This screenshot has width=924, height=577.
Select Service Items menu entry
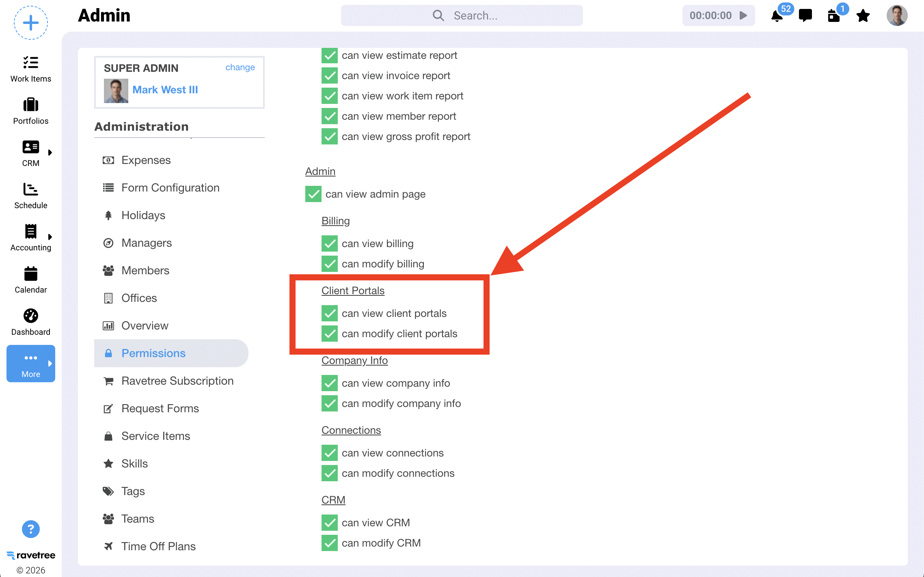point(155,436)
